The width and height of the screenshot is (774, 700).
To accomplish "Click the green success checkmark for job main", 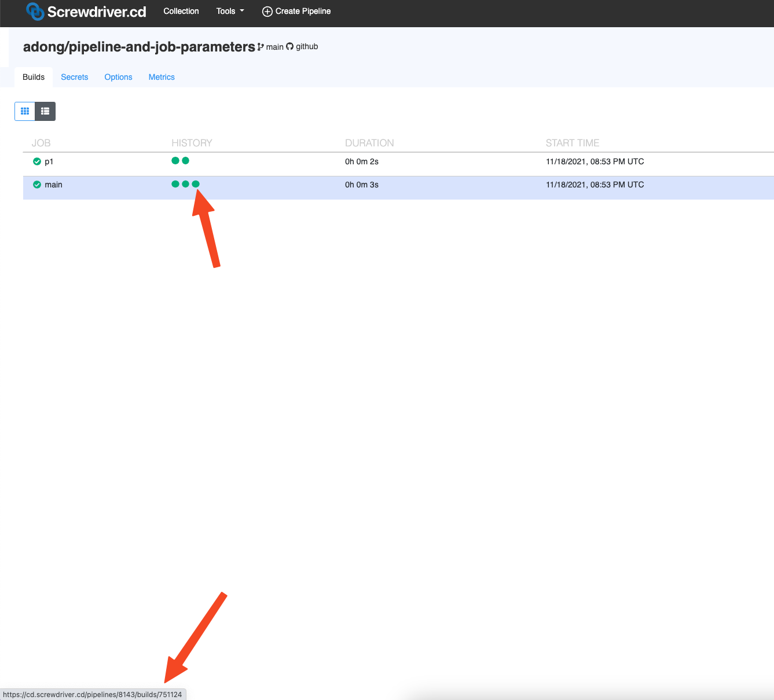I will coord(36,185).
